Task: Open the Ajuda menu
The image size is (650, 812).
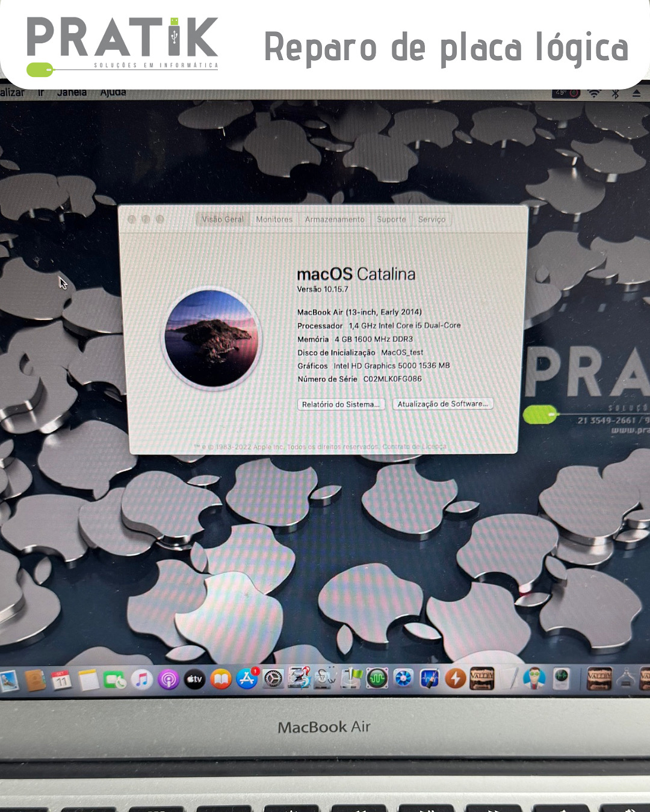Action: [113, 93]
